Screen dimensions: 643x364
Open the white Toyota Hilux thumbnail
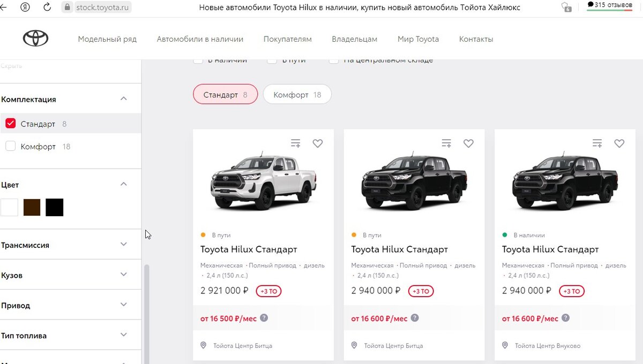pyautogui.click(x=264, y=179)
